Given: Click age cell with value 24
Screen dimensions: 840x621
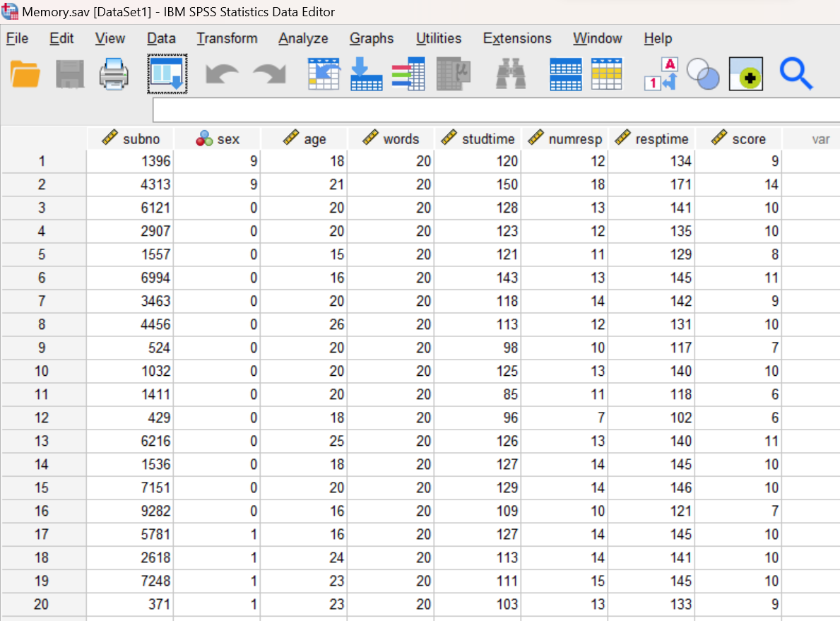Looking at the screenshot, I should click(304, 557).
